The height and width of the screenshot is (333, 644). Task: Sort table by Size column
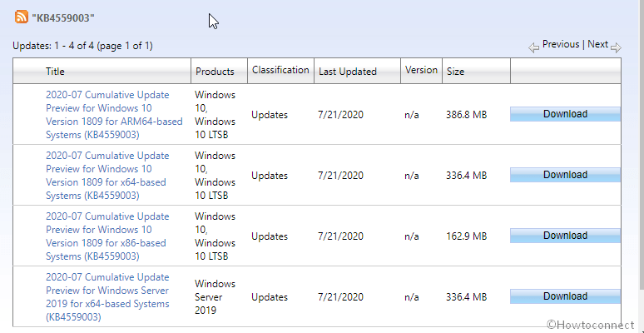[x=455, y=72]
